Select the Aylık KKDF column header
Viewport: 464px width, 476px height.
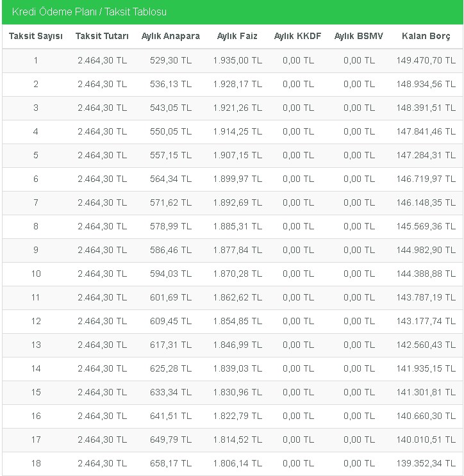pyautogui.click(x=297, y=36)
